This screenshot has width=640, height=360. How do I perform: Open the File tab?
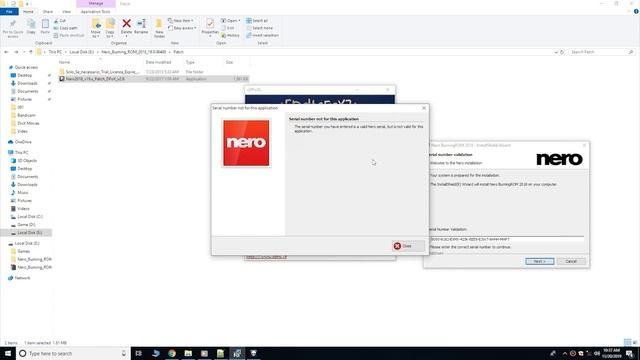coord(9,12)
